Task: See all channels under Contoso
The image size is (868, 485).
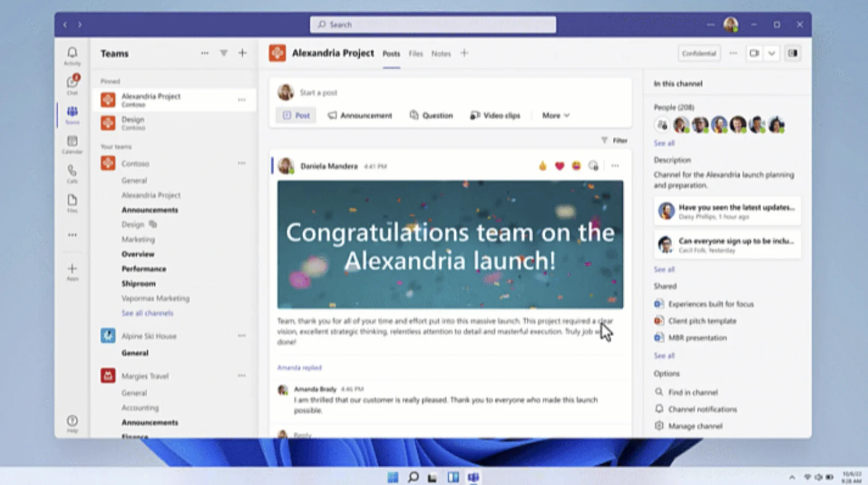Action: [147, 313]
